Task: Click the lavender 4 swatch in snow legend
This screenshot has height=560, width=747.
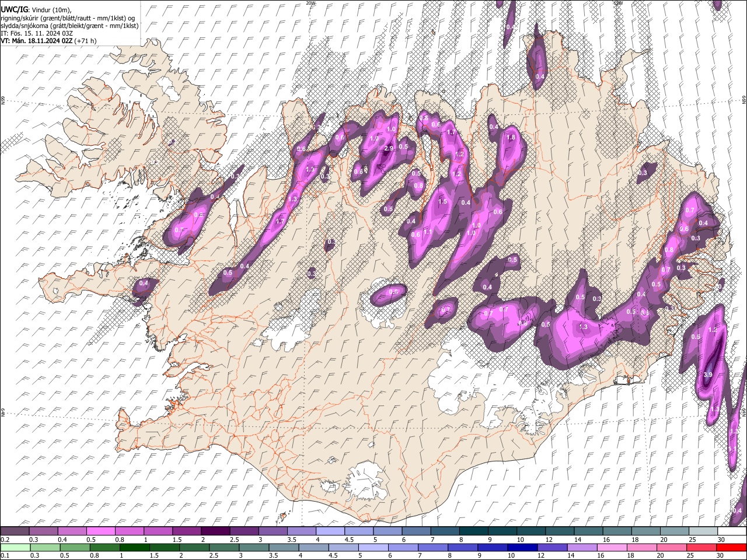Action: (330, 531)
